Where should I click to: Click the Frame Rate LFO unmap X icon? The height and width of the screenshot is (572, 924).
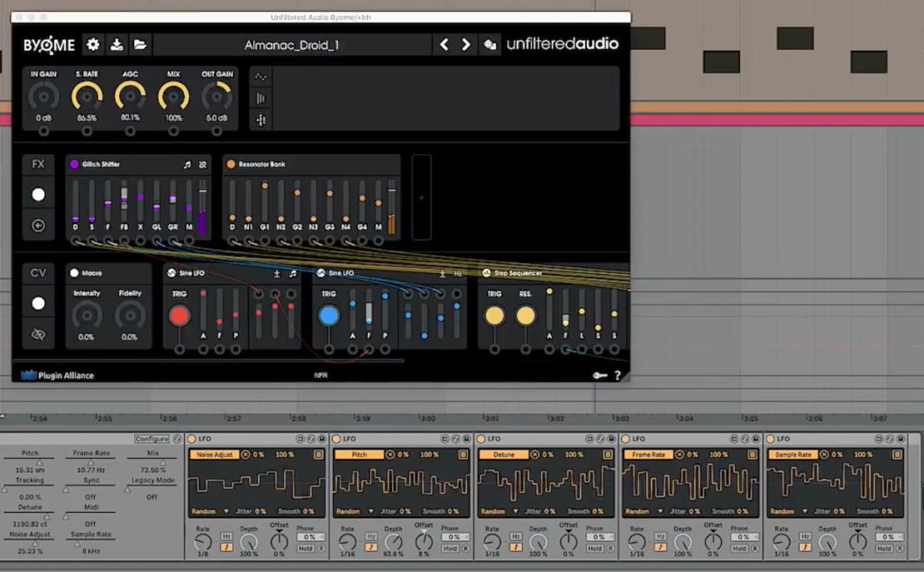679,455
